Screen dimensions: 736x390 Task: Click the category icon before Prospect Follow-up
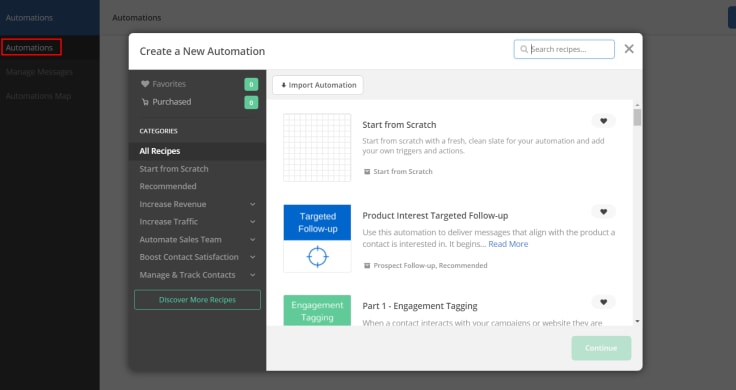pyautogui.click(x=367, y=266)
